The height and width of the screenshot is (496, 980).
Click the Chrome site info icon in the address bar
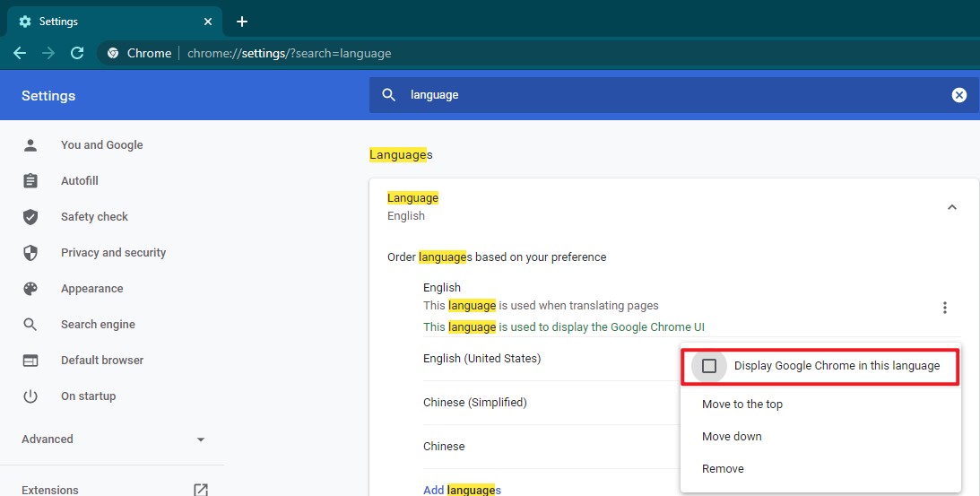click(113, 53)
